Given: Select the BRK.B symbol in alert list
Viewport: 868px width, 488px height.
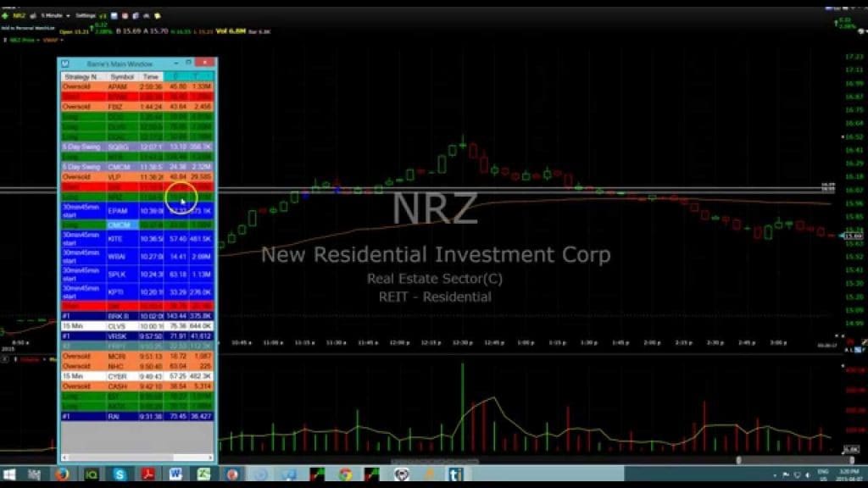Looking at the screenshot, I should [x=119, y=317].
